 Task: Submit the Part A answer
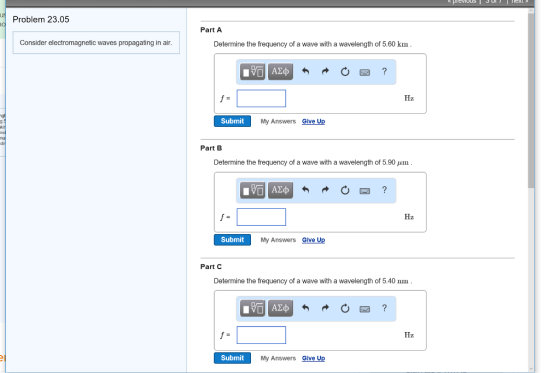pos(232,121)
